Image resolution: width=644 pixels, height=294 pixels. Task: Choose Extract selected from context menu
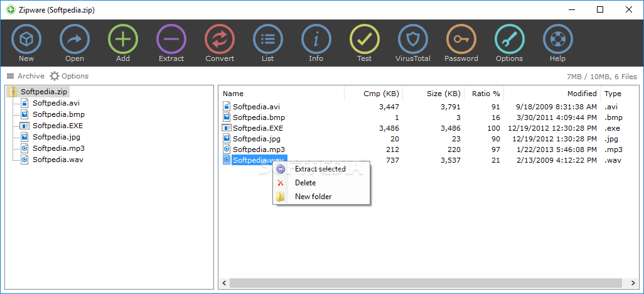pyautogui.click(x=320, y=169)
